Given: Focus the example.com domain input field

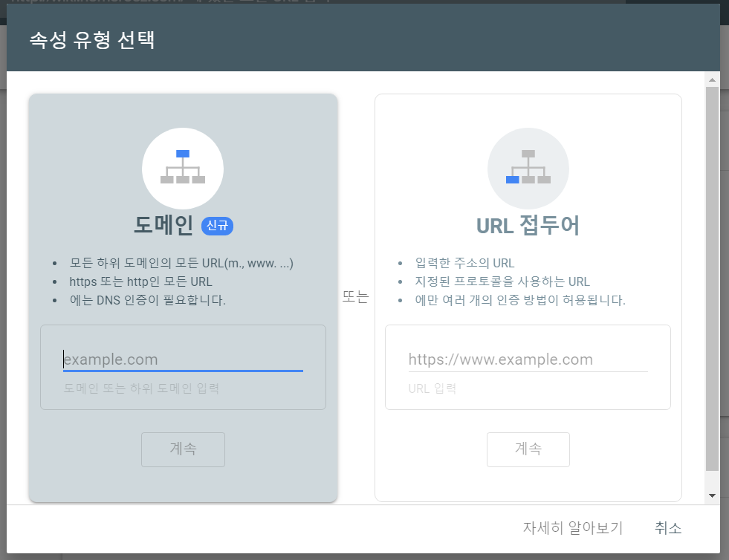Looking at the screenshot, I should pos(183,359).
